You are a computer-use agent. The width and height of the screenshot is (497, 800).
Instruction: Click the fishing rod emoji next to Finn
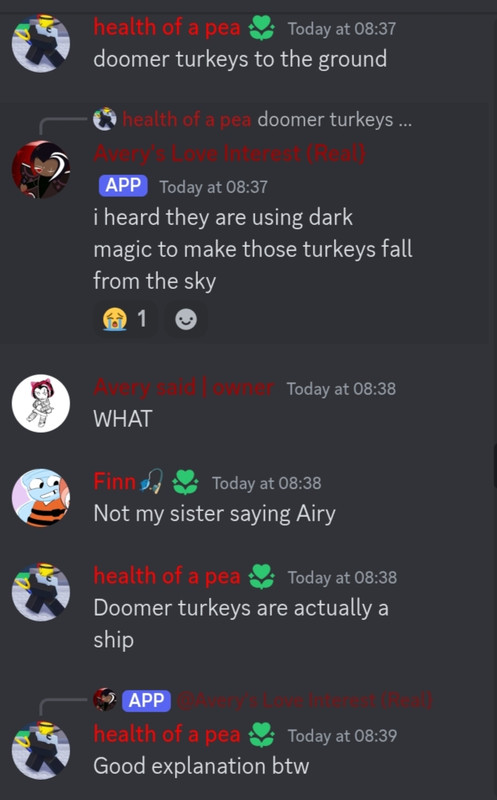152,482
